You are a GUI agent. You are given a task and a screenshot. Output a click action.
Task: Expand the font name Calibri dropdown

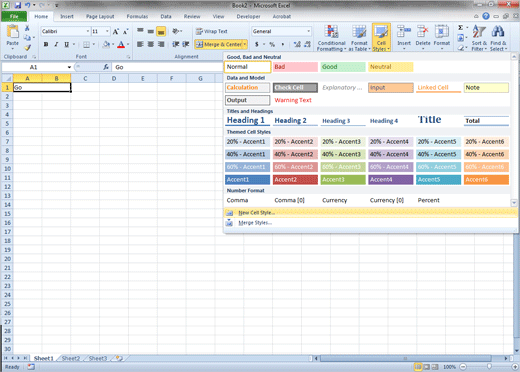pyautogui.click(x=88, y=31)
